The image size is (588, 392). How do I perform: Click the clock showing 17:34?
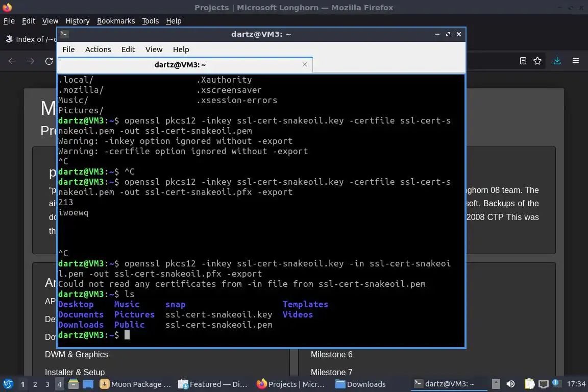(576, 384)
